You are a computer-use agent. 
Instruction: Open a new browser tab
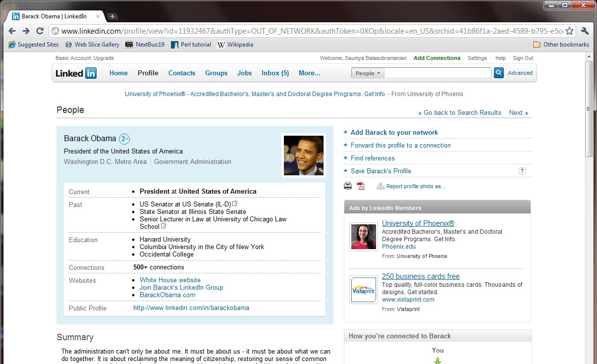[112, 16]
